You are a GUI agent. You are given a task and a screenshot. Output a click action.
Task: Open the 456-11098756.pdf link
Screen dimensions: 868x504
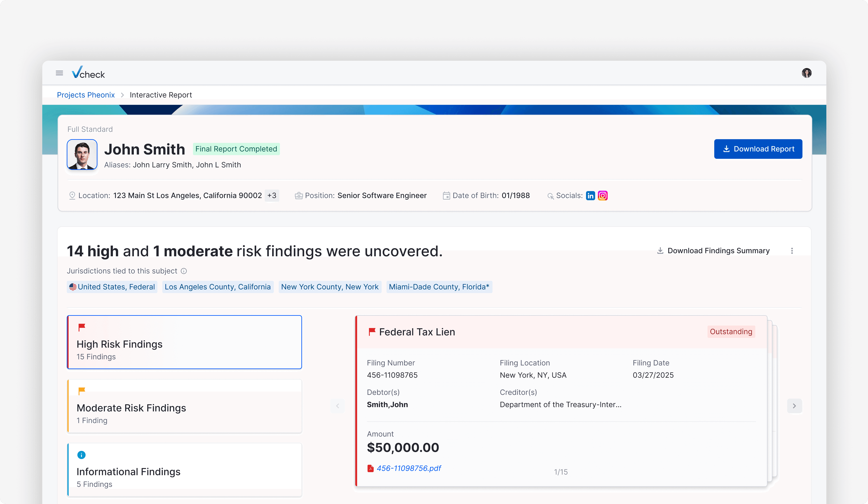(409, 468)
